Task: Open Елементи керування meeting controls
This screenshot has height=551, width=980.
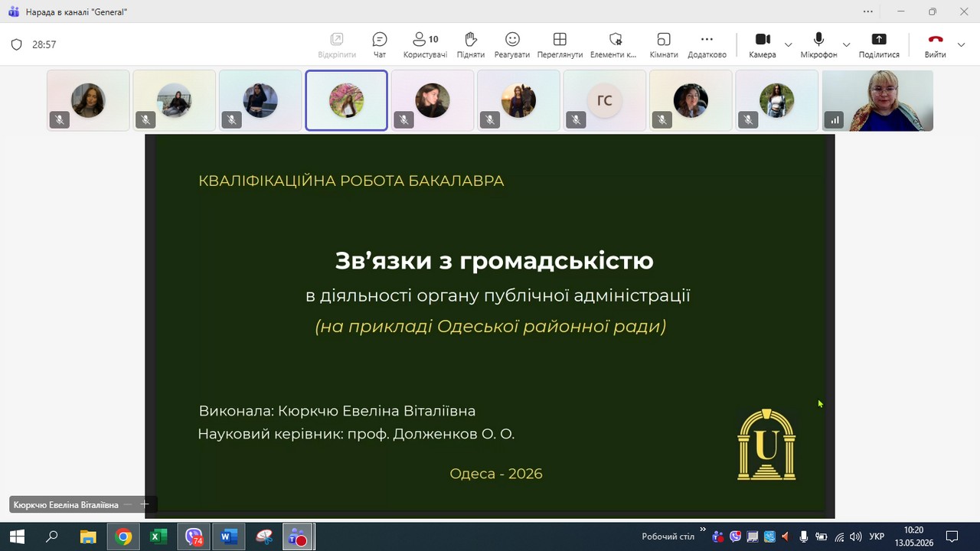Action: click(614, 45)
